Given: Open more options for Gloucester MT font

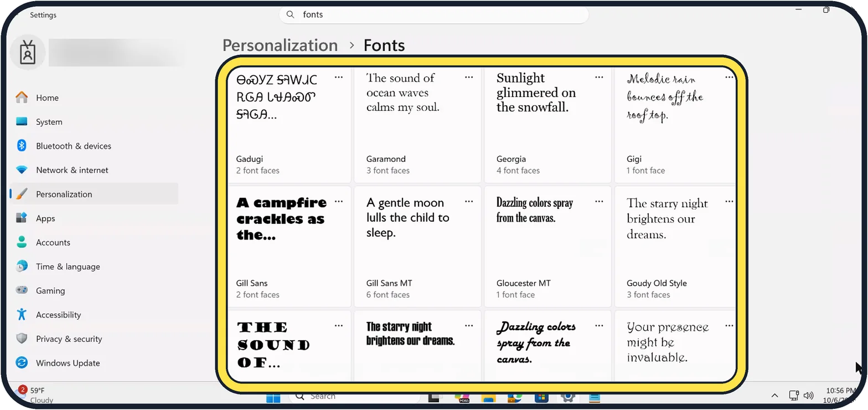Looking at the screenshot, I should (x=599, y=202).
